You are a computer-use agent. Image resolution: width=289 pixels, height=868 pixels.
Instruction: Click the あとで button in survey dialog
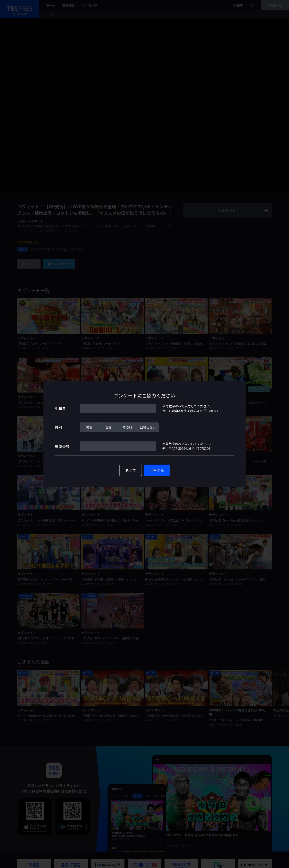(131, 470)
